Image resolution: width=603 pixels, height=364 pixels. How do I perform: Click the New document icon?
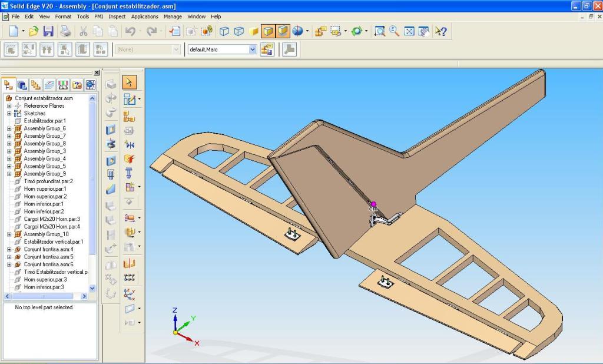point(14,31)
